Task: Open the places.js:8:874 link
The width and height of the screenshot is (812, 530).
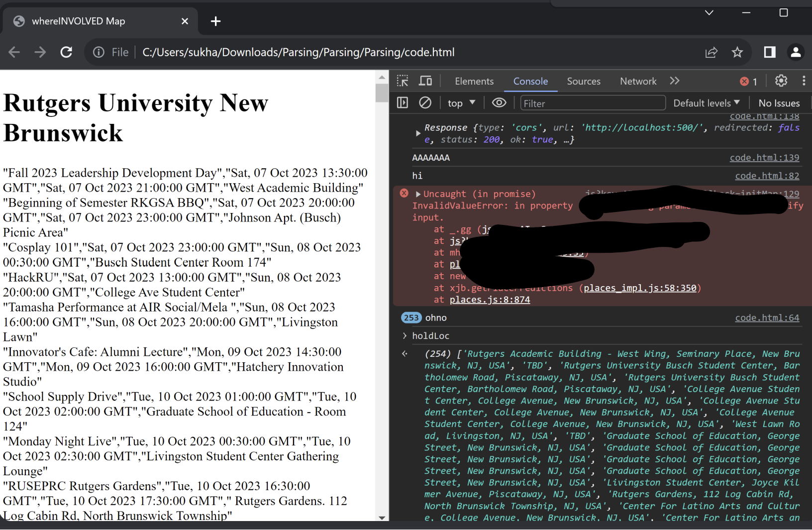Action: [x=490, y=300]
